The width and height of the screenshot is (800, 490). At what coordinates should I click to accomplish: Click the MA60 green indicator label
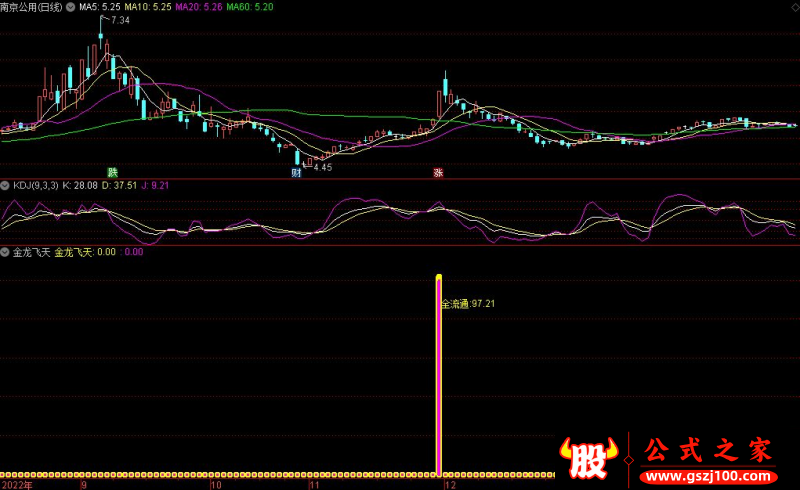[x=249, y=7]
